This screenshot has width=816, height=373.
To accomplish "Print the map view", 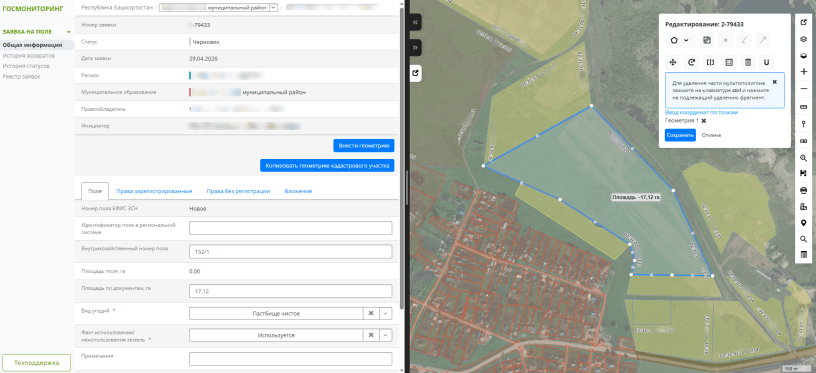I will [x=804, y=190].
